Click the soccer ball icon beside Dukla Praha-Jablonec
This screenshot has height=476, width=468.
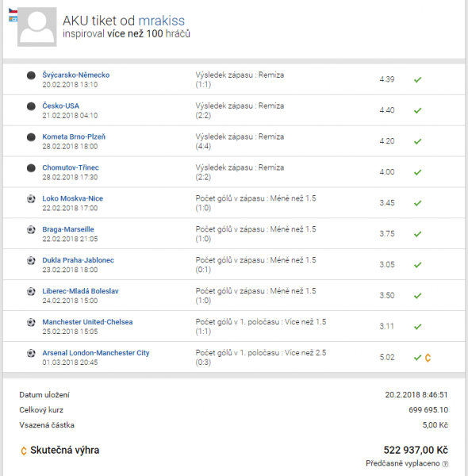coord(31,260)
